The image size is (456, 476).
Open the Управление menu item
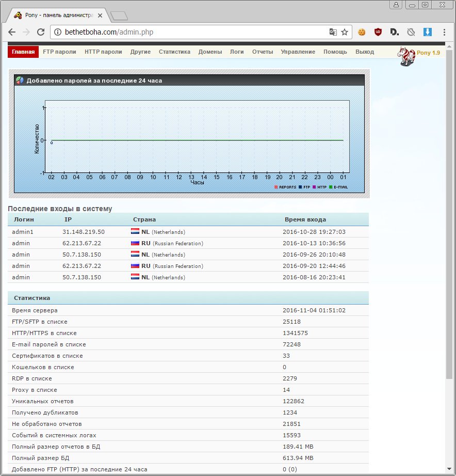click(x=298, y=52)
